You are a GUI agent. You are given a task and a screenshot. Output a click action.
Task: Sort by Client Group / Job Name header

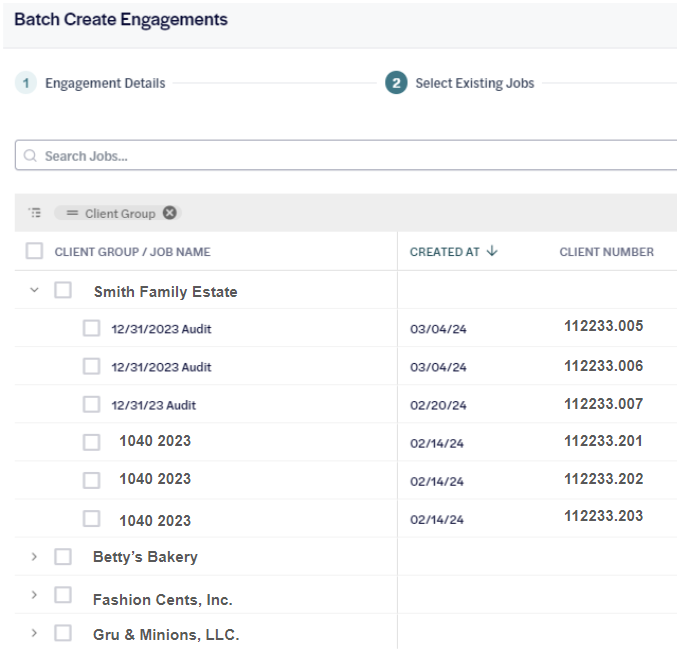[x=132, y=252]
